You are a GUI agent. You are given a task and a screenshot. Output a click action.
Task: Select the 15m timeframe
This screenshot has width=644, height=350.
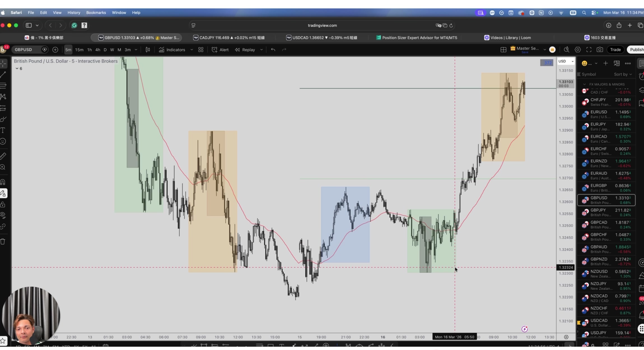pos(79,50)
